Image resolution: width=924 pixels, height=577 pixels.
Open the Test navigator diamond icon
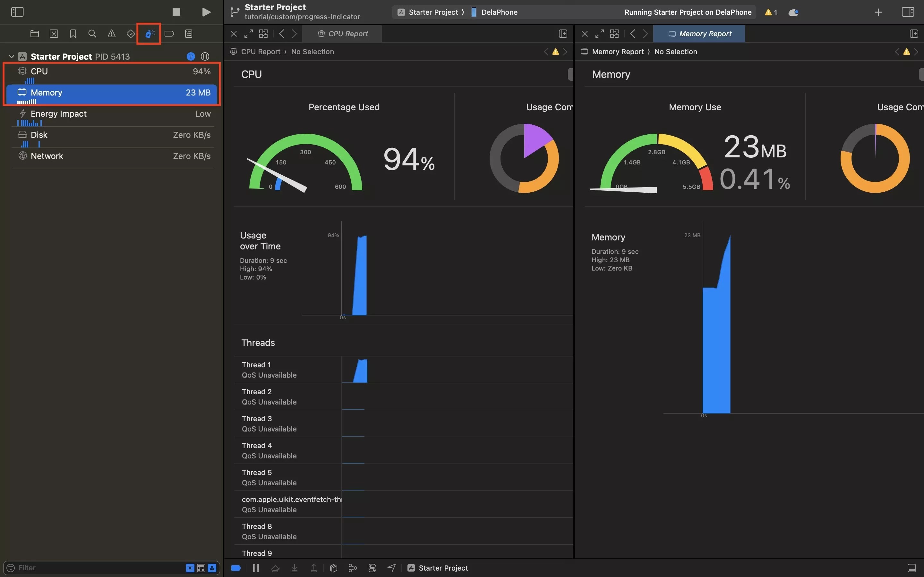(131, 34)
